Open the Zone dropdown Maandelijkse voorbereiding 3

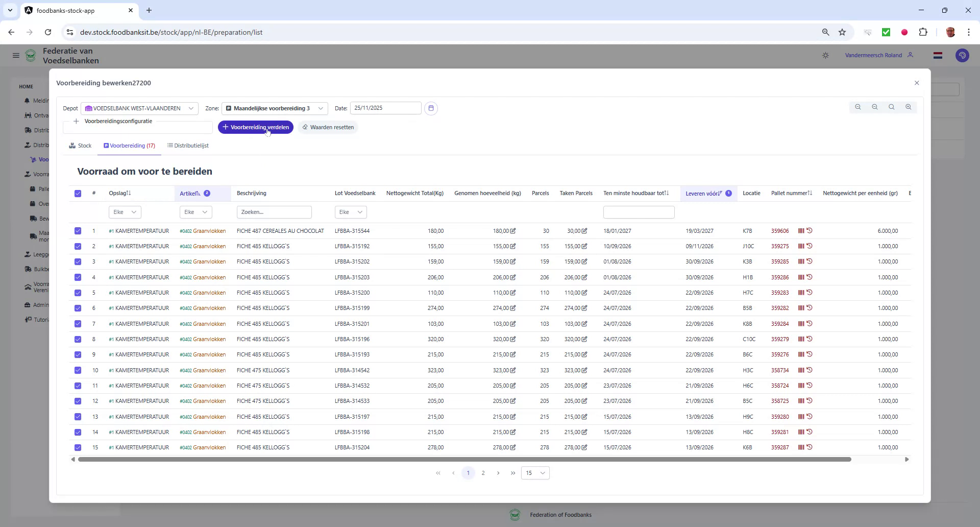(x=275, y=108)
